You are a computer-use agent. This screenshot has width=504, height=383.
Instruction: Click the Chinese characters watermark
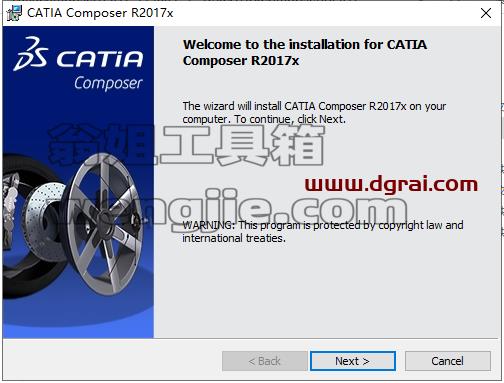click(x=186, y=145)
